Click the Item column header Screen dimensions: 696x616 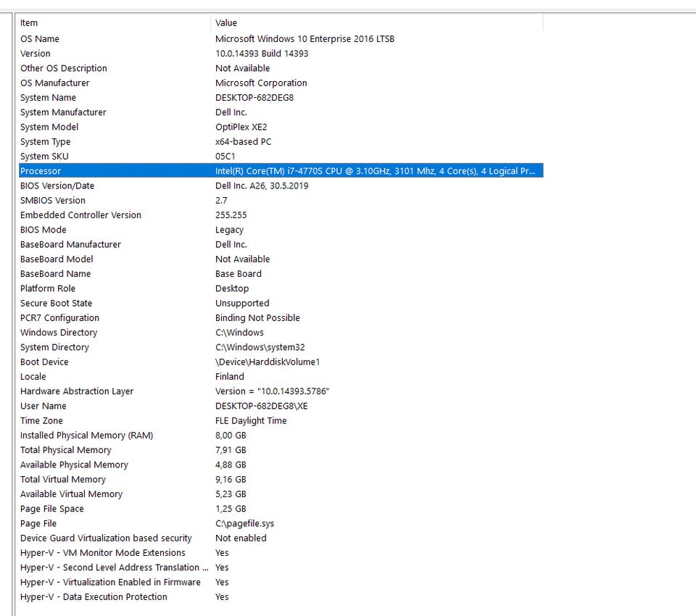tap(115, 22)
